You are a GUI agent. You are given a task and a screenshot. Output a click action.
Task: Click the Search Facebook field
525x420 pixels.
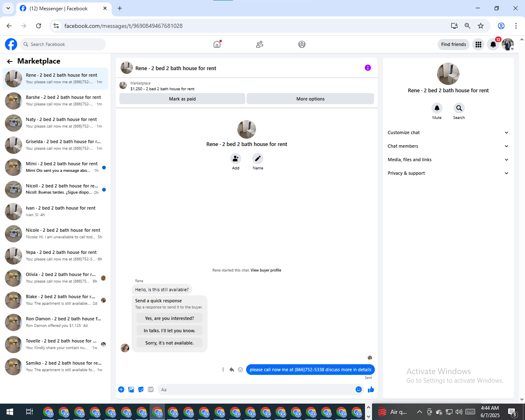(x=62, y=44)
